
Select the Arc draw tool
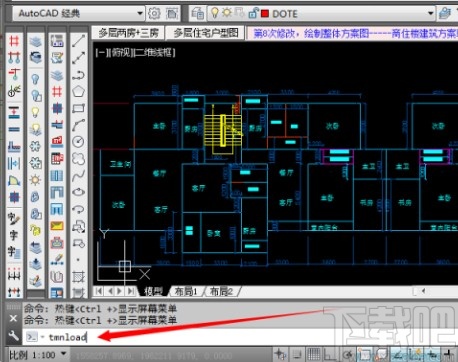pos(79,125)
